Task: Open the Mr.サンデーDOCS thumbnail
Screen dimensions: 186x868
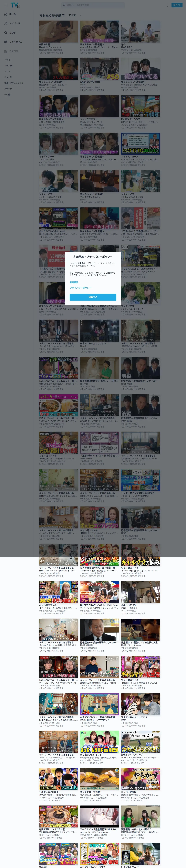Action: pos(141,106)
